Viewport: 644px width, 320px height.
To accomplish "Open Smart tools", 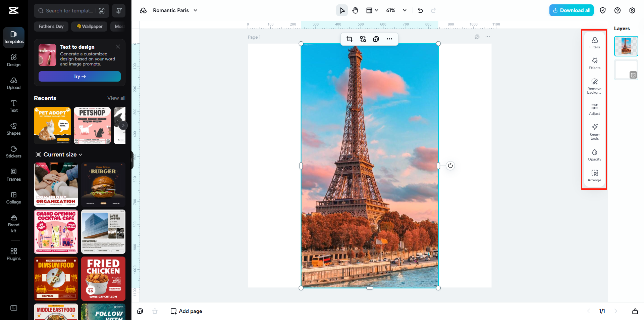I will coord(594,131).
